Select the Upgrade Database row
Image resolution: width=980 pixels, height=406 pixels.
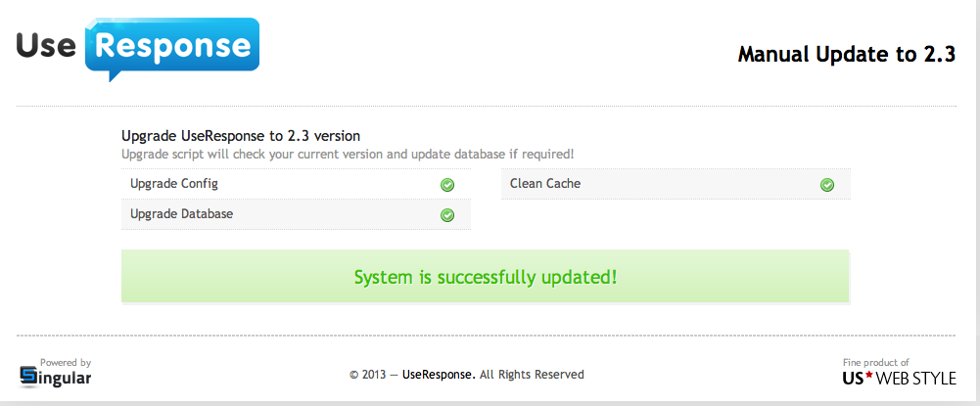[x=296, y=214]
